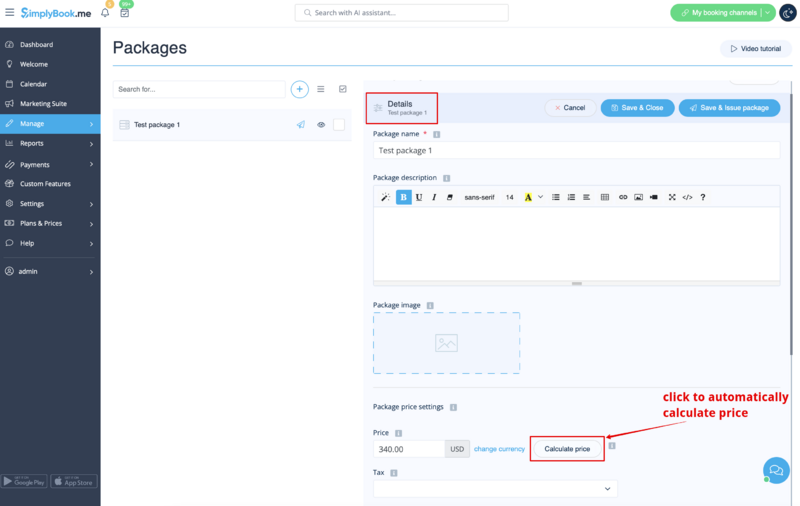Toggle italic formatting
This screenshot has height=506, width=800.
click(x=434, y=197)
